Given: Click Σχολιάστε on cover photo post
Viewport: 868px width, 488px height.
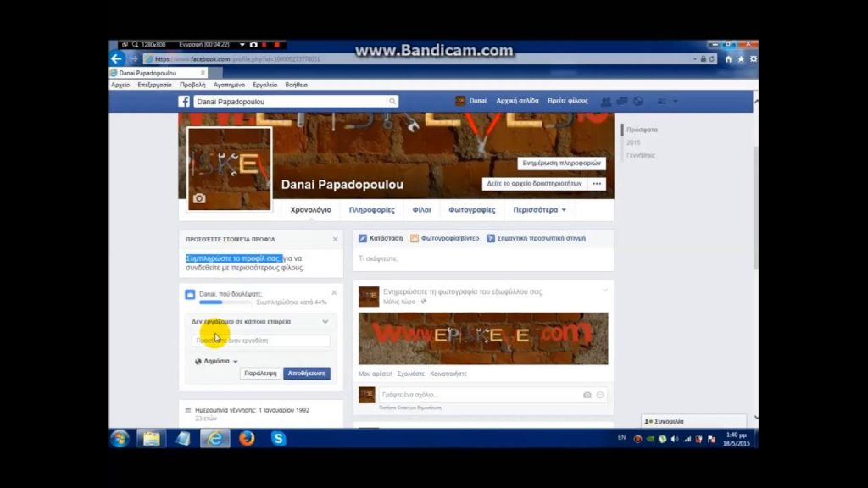Looking at the screenshot, I should (411, 374).
